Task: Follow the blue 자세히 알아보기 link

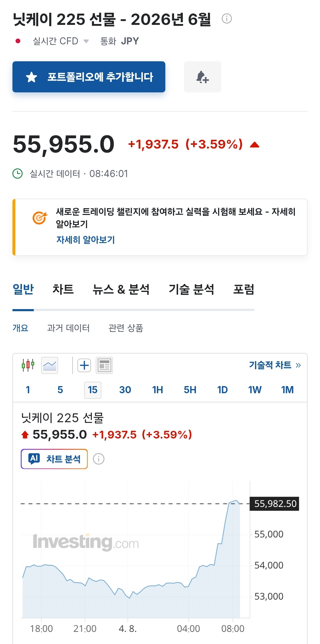Action: (85, 240)
